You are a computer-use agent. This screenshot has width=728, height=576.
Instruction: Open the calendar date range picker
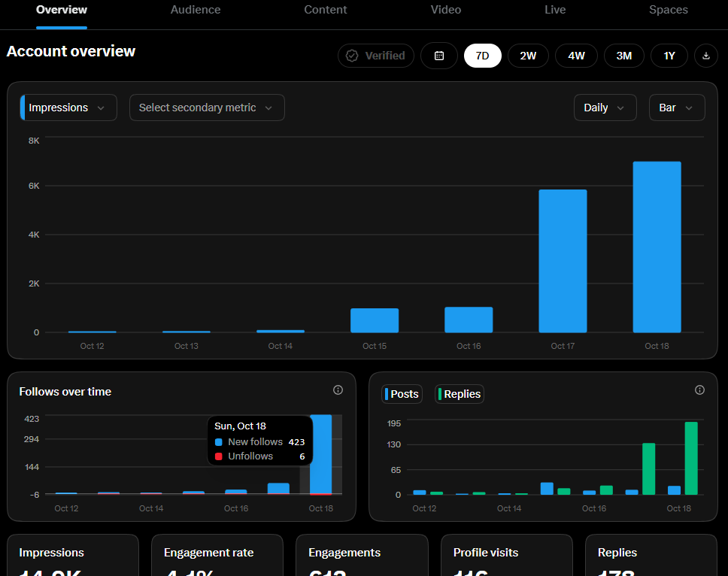point(438,56)
